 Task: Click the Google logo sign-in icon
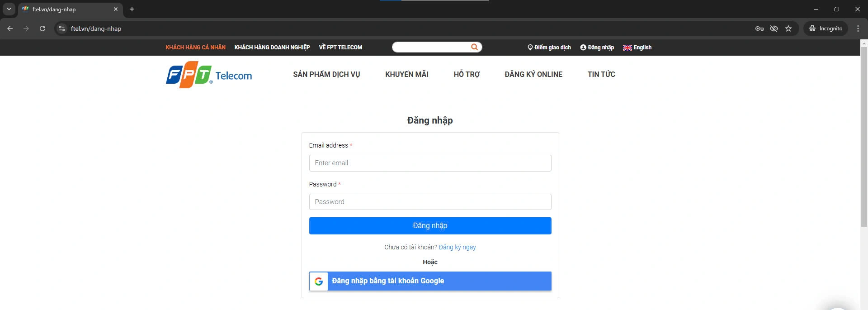[319, 281]
